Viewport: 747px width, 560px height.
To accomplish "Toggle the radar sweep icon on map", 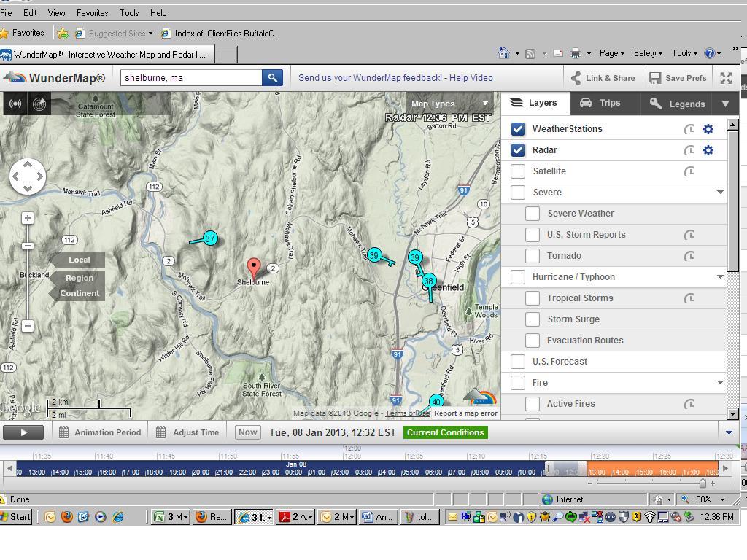I will pos(39,104).
